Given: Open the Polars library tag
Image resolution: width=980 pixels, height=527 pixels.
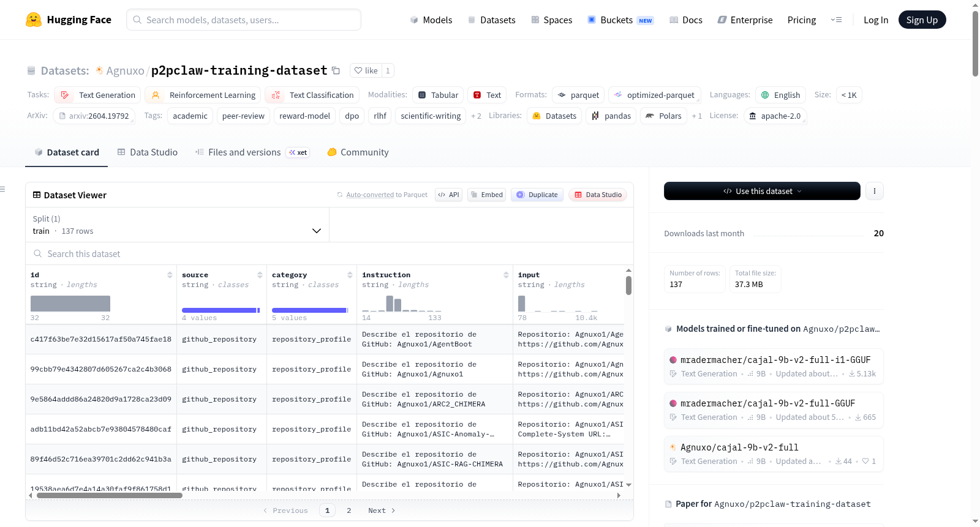Looking at the screenshot, I should pyautogui.click(x=663, y=116).
